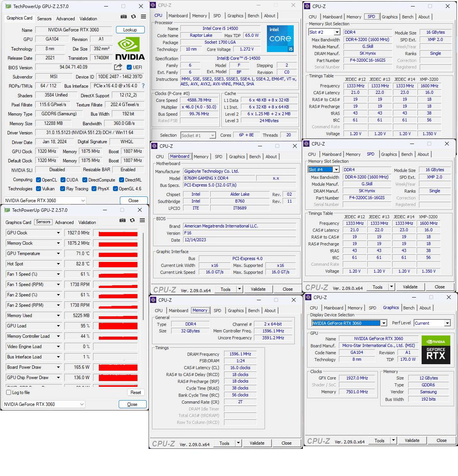458x476 pixels.
Task: Toggle the Vulkan checkbox
Action: pos(38,189)
